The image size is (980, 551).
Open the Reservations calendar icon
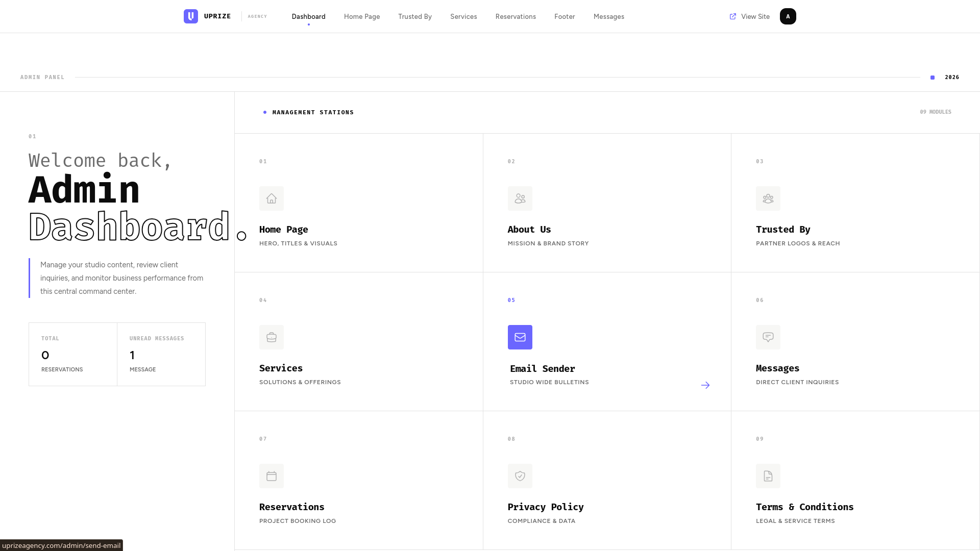click(x=272, y=476)
